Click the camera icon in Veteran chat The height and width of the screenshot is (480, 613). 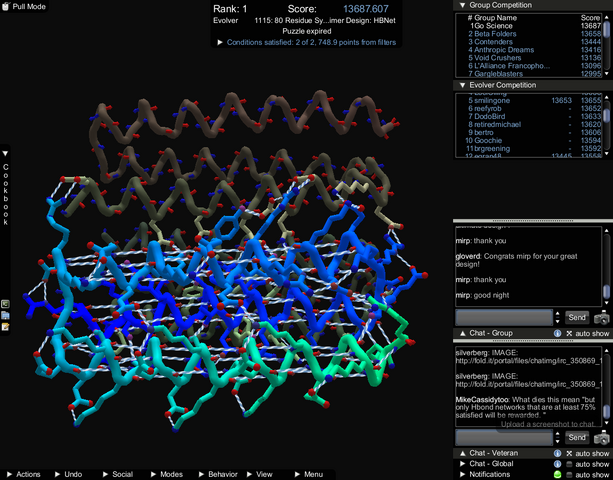tap(602, 437)
